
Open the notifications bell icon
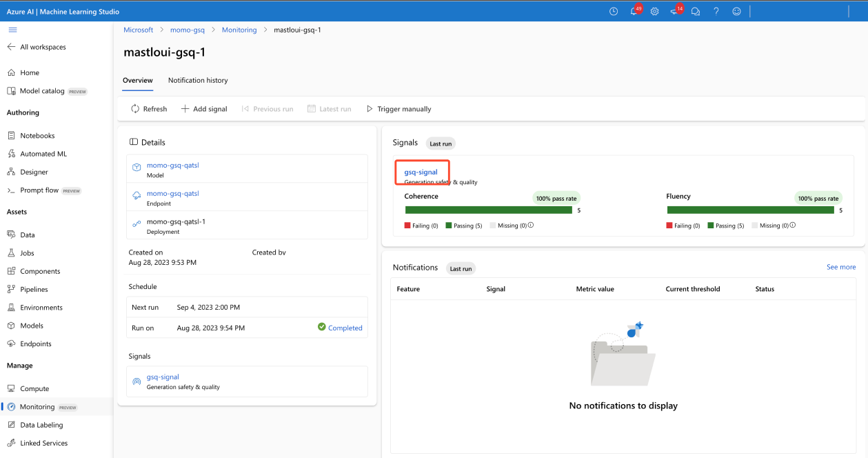634,12
